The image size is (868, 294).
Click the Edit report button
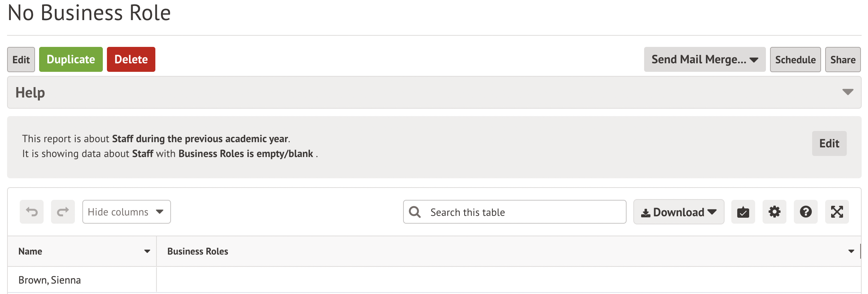pyautogui.click(x=21, y=60)
